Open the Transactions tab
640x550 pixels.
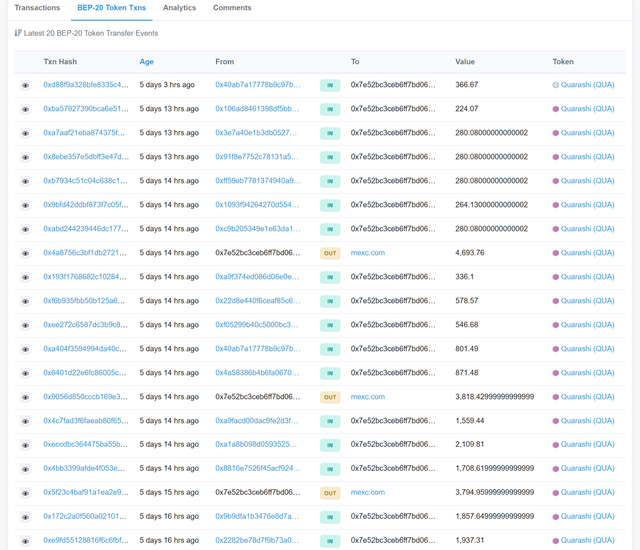coord(37,8)
